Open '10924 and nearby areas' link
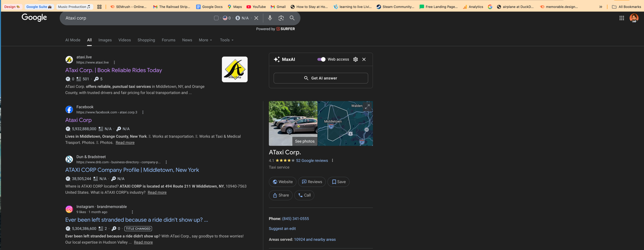Viewport: 644px width, 250px height. (x=315, y=240)
